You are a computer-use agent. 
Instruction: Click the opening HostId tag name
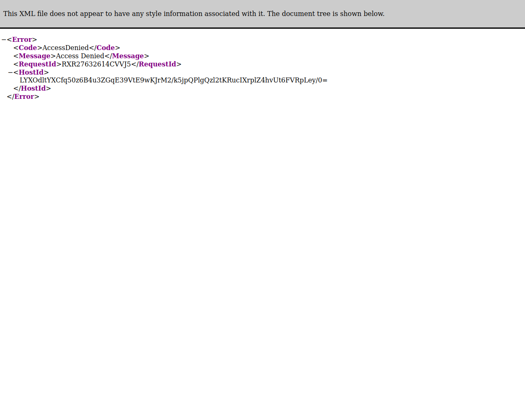pyautogui.click(x=31, y=73)
